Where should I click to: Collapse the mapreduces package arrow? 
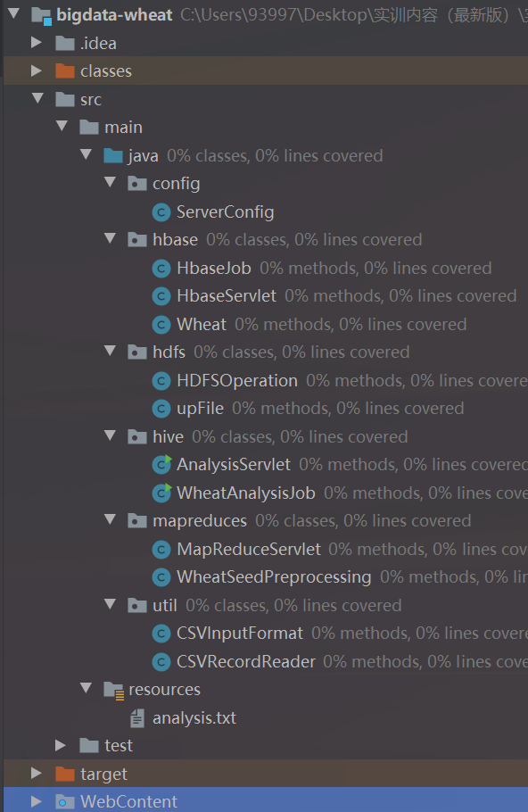coord(111,519)
